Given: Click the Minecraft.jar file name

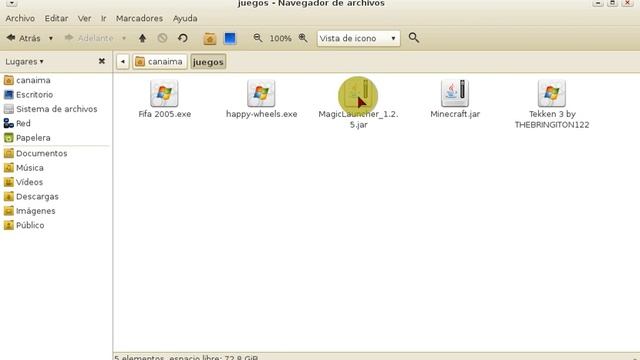Looking at the screenshot, I should [455, 114].
